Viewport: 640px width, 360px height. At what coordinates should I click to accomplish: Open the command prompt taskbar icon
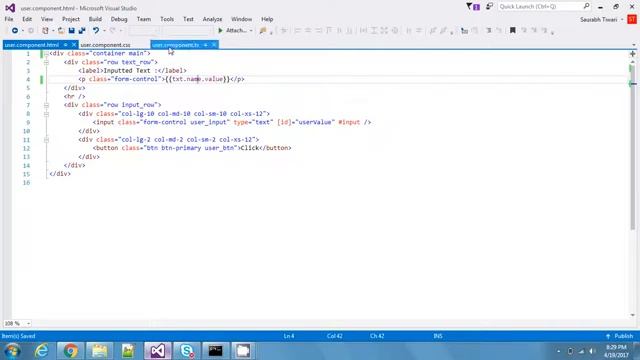215,351
